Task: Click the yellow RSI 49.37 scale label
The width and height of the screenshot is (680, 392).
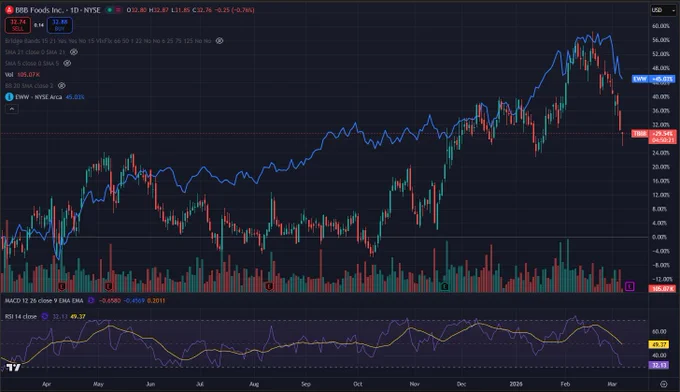Action: (659, 344)
